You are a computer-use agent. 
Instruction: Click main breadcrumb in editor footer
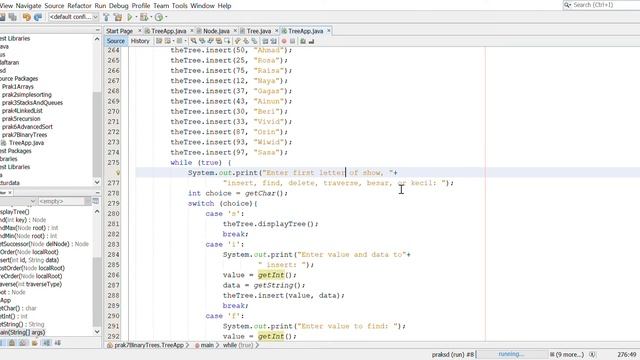[207, 345]
